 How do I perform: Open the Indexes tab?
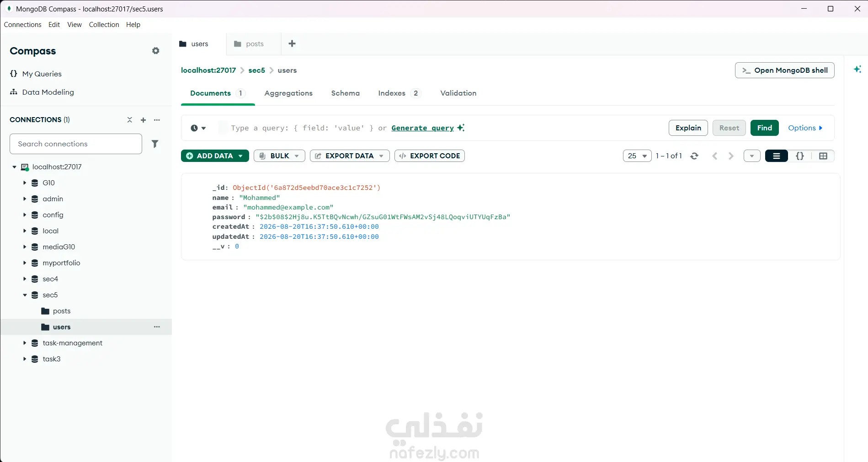click(399, 93)
